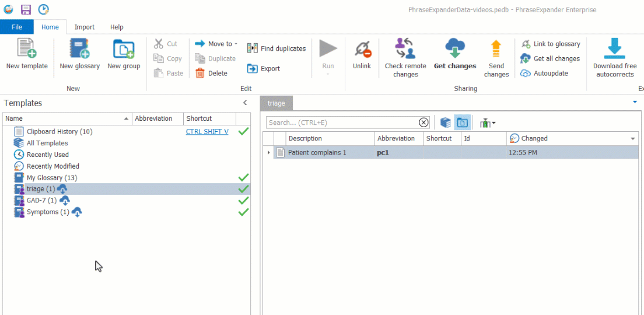Toggle triage green checkmark
644x315 pixels.
tap(244, 189)
